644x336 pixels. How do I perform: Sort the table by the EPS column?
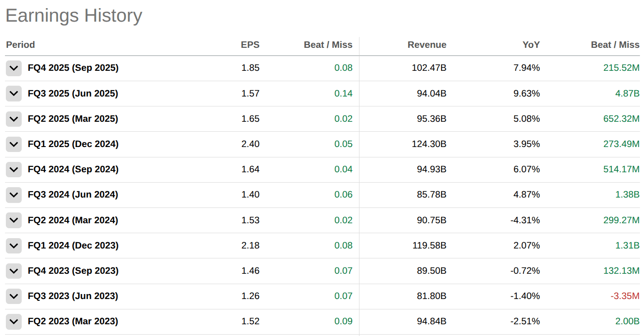pos(250,45)
